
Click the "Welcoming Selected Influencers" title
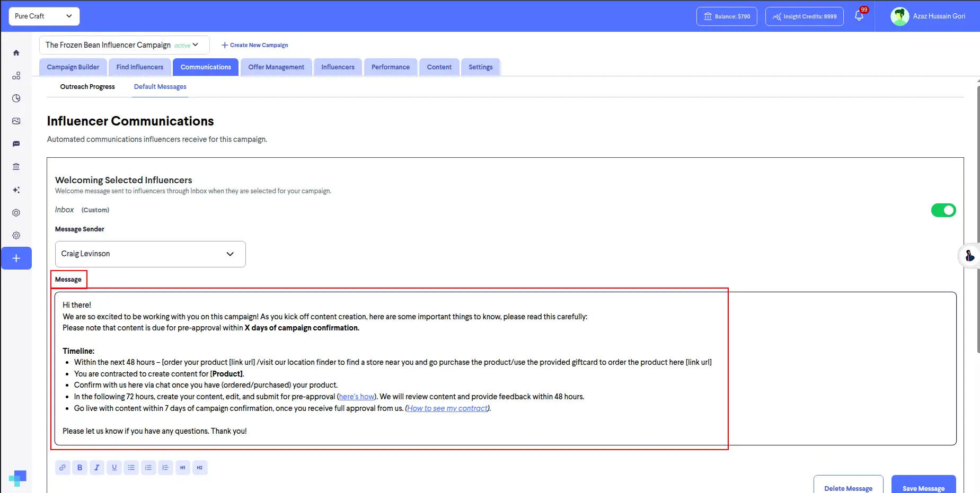coord(123,180)
